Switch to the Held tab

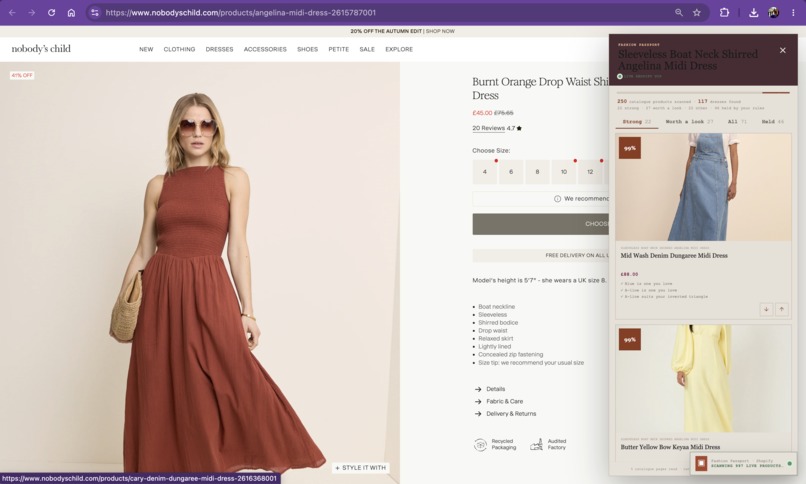pos(773,122)
